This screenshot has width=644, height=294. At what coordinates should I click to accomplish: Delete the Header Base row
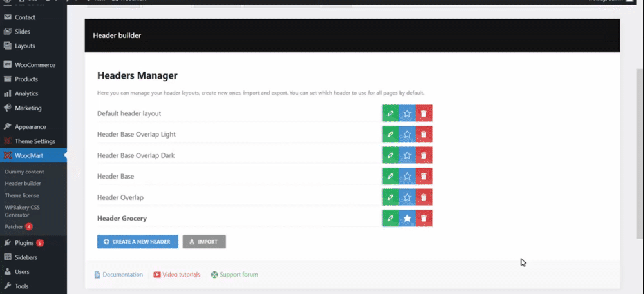pos(424,176)
